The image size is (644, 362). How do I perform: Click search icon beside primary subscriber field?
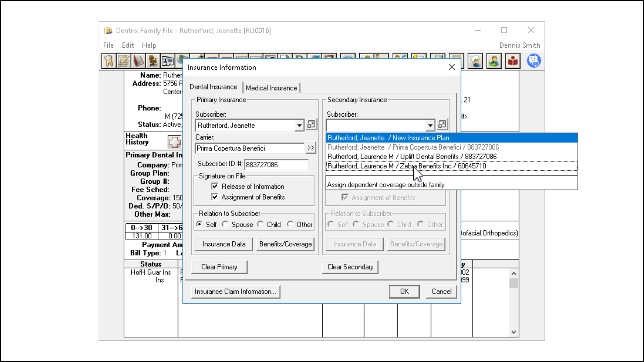[311, 125]
